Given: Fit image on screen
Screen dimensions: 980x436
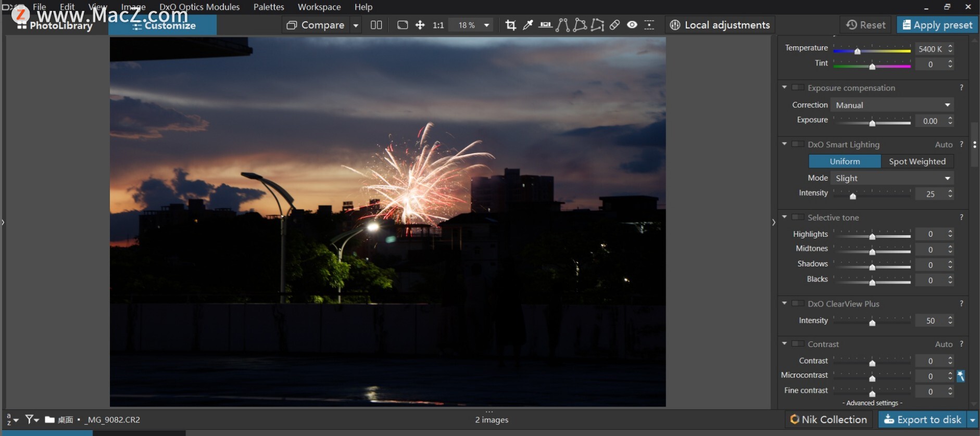Looking at the screenshot, I should coord(403,25).
